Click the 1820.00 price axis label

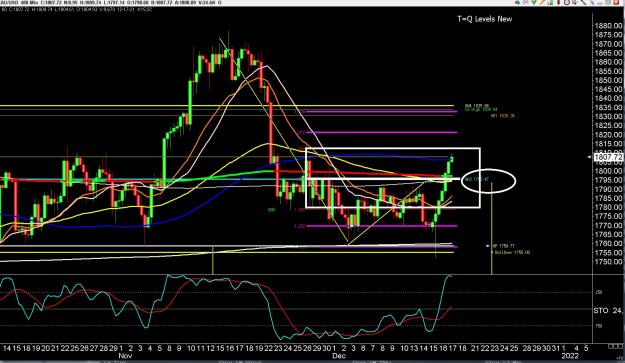[x=608, y=135]
